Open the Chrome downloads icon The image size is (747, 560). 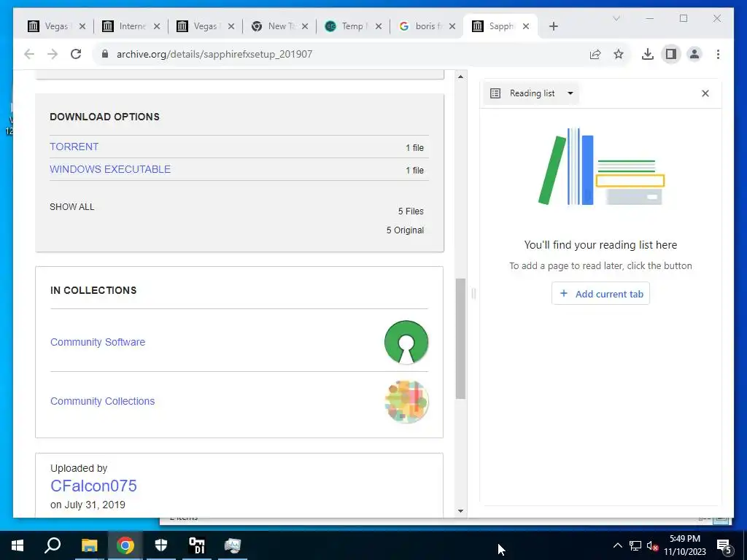(x=648, y=54)
